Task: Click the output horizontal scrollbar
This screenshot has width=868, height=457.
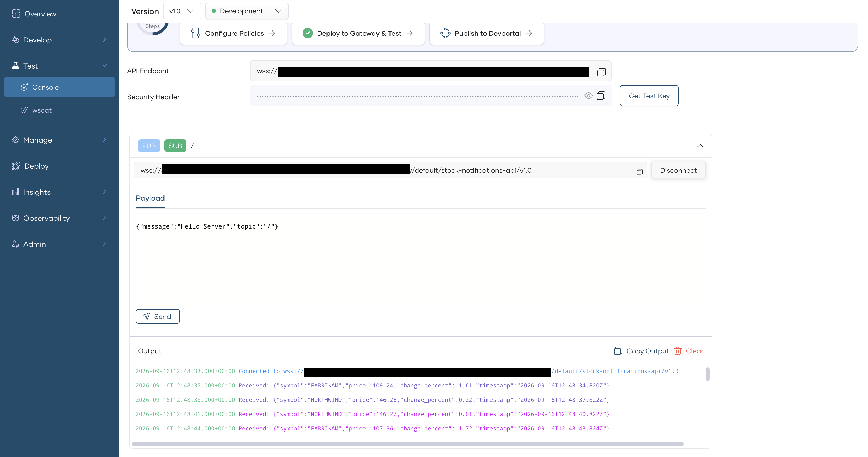Action: [408, 444]
